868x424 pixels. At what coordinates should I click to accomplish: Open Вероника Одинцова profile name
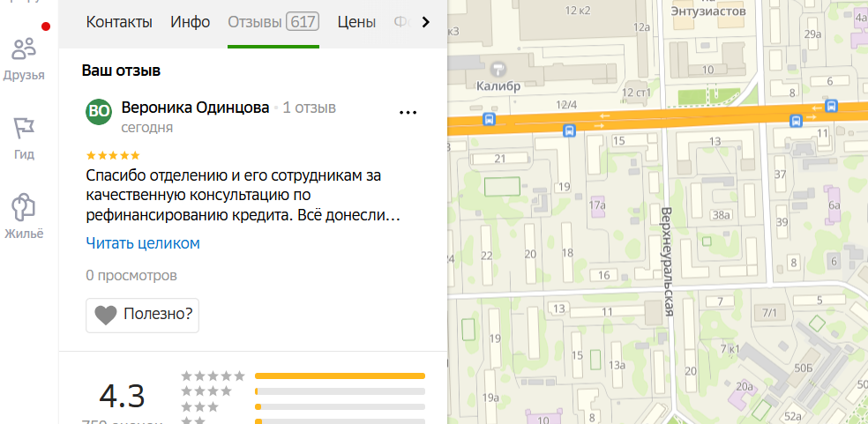pyautogui.click(x=196, y=108)
